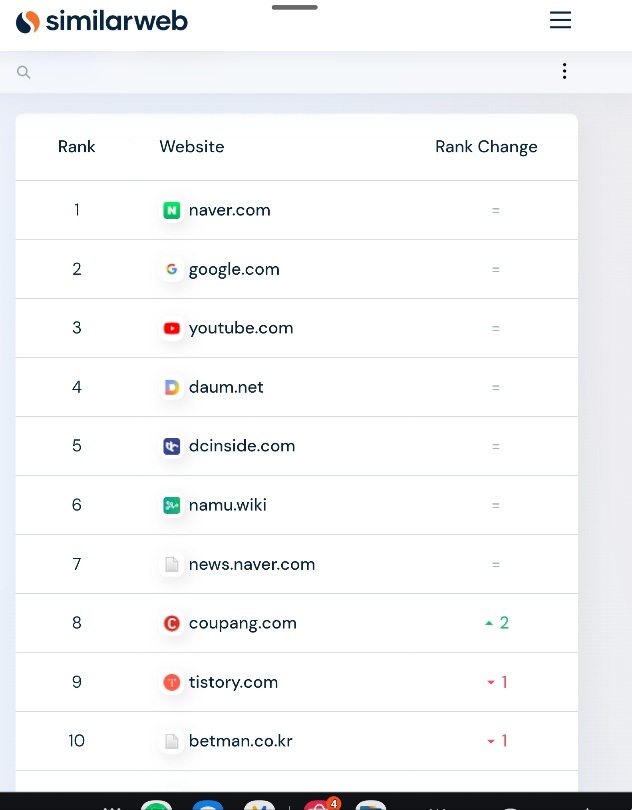Click the Similarweb logo
This screenshot has height=810, width=632.
tap(102, 21)
